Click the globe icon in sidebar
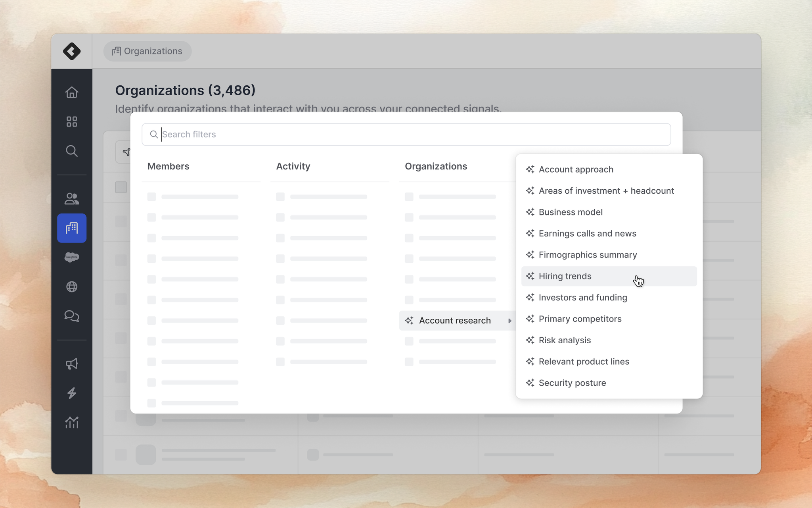The height and width of the screenshot is (508, 812). pos(72,287)
